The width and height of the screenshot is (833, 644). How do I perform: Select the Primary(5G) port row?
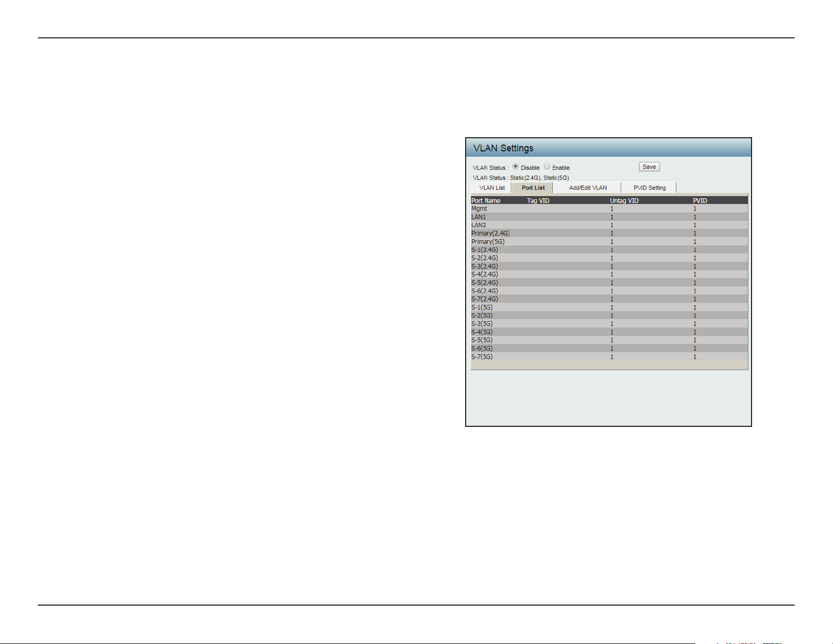609,242
